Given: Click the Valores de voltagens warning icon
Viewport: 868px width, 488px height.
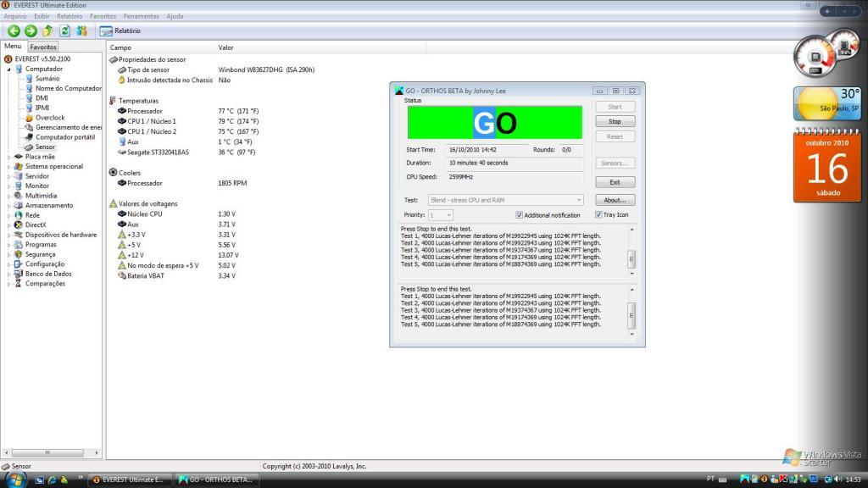Looking at the screenshot, I should click(113, 203).
